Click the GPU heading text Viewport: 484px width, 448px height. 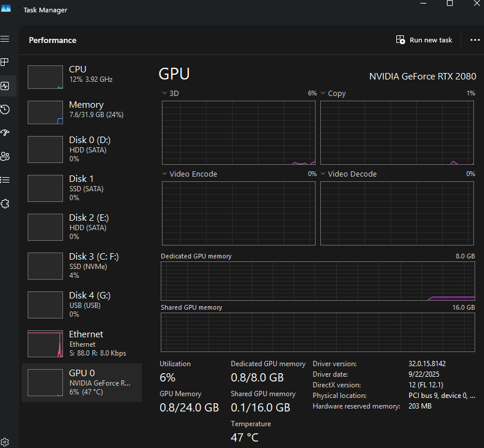tap(174, 74)
